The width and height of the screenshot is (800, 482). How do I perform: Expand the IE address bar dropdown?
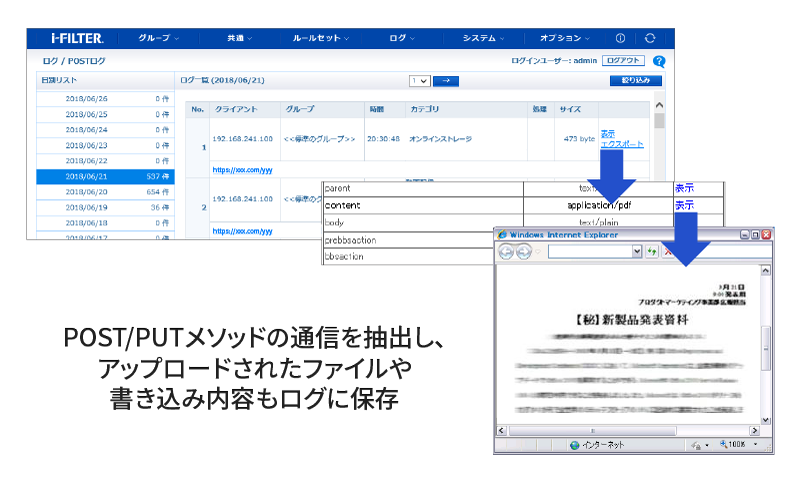point(637,252)
